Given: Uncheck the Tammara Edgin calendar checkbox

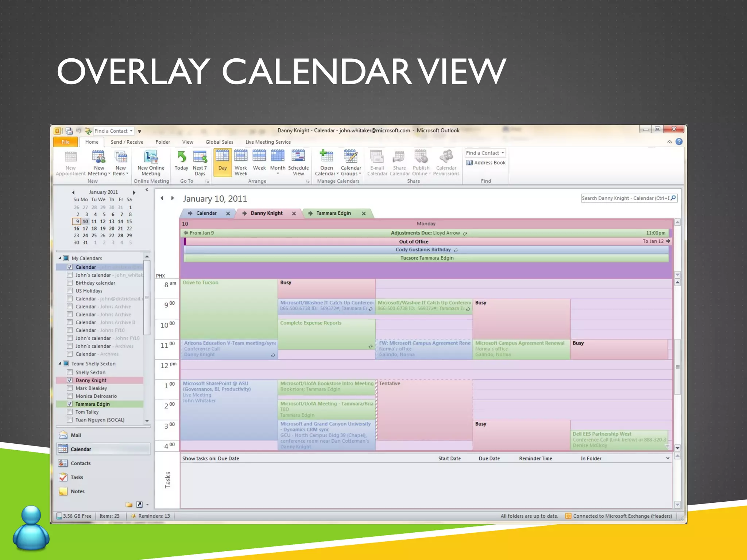Looking at the screenshot, I should [70, 404].
